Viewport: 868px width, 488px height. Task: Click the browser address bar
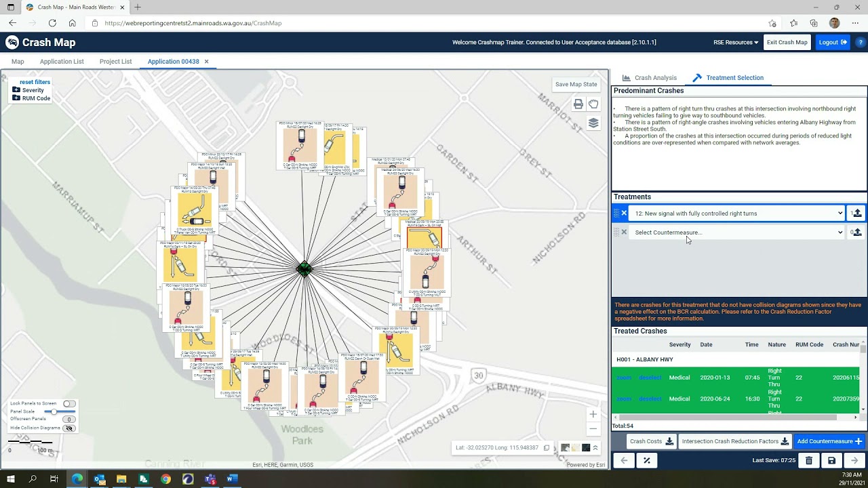point(427,23)
